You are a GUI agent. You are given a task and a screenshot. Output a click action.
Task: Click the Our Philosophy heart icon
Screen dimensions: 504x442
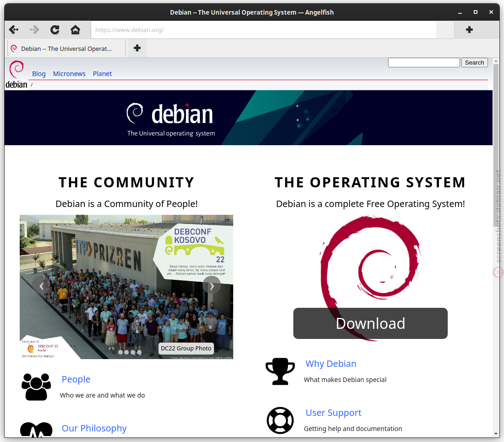pyautogui.click(x=36, y=430)
